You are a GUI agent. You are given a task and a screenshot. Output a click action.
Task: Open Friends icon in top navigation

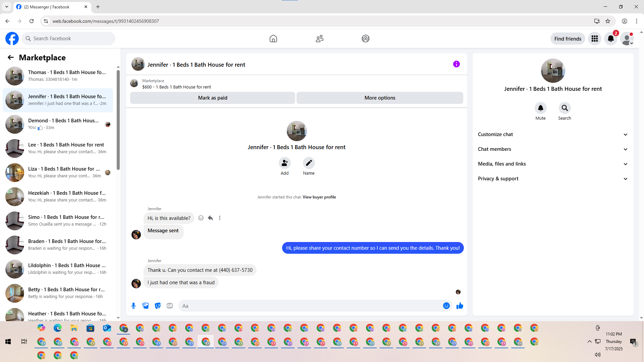click(x=320, y=39)
